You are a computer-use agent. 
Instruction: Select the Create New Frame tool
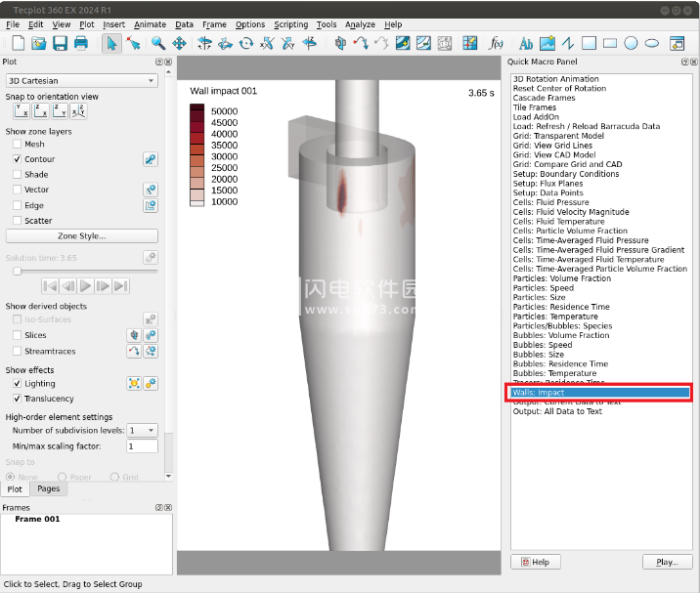pos(678,43)
